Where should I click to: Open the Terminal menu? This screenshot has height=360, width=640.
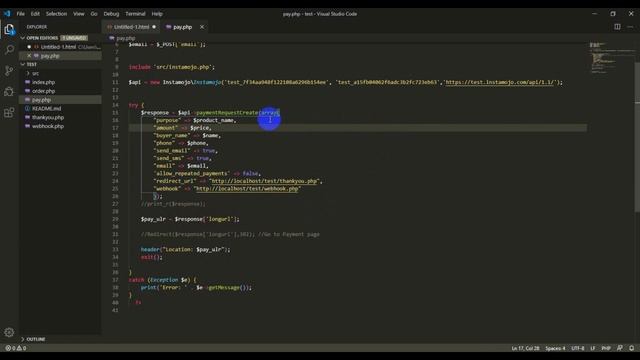pyautogui.click(x=135, y=14)
